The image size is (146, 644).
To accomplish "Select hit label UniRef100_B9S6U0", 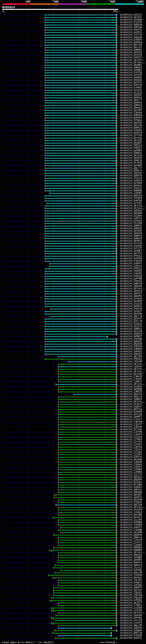I will click(131, 80).
